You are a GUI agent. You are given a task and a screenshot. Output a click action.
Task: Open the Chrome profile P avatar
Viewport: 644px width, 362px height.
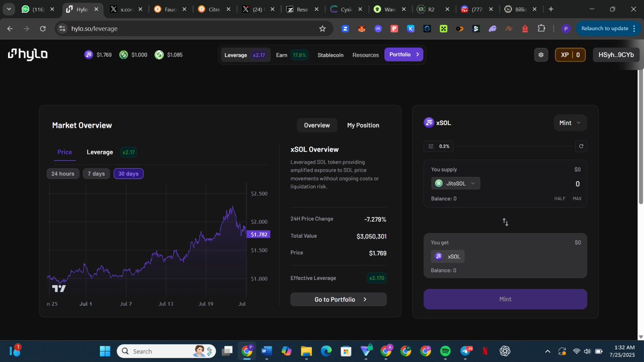[x=566, y=28]
